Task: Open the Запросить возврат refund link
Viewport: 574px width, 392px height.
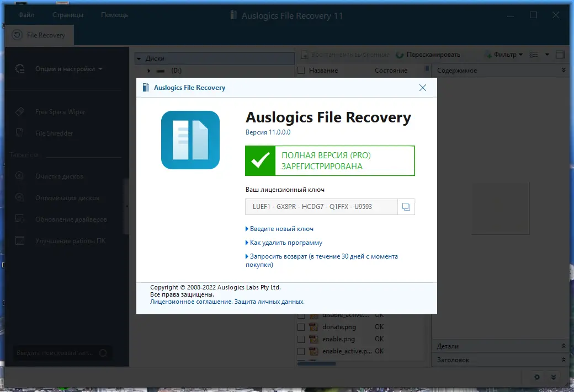Action: (321, 260)
